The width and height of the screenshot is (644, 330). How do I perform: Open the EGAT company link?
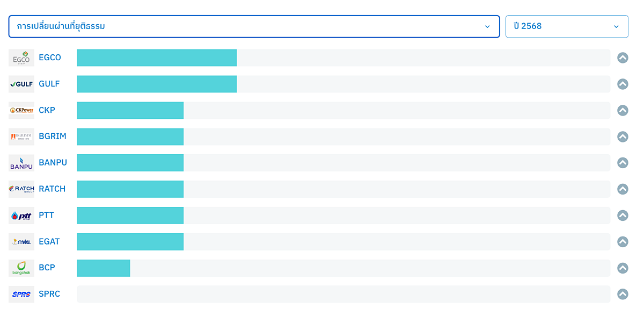pos(49,242)
